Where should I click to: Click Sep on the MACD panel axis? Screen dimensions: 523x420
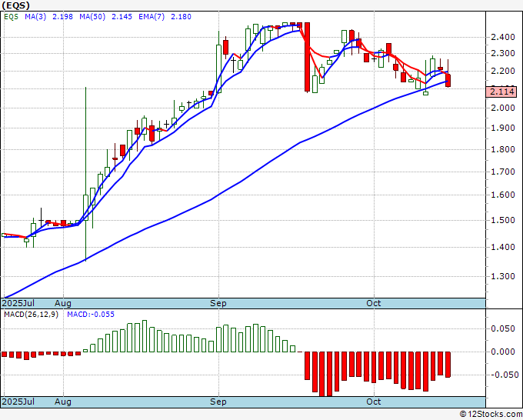click(x=218, y=402)
